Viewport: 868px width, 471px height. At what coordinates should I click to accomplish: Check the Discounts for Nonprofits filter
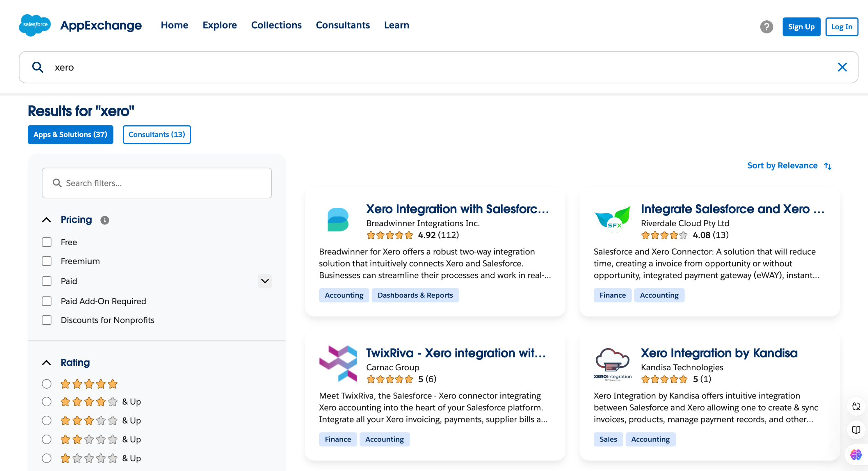pos(47,320)
